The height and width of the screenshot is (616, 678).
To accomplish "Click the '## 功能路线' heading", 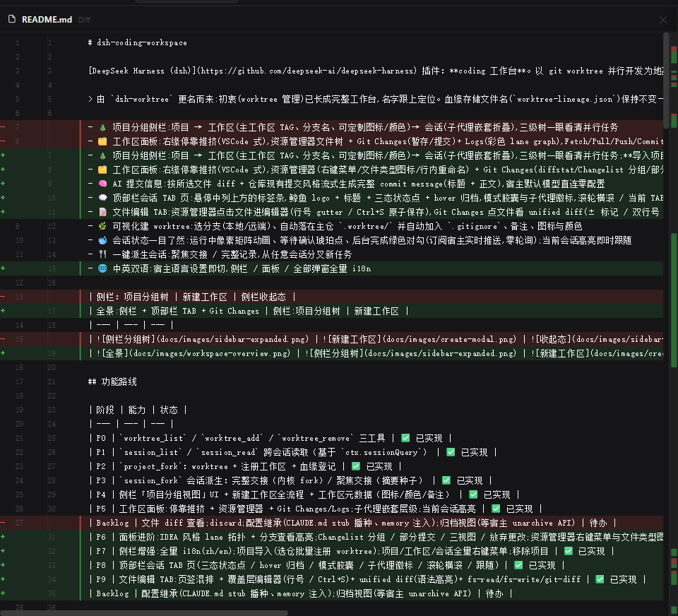I will click(x=112, y=381).
